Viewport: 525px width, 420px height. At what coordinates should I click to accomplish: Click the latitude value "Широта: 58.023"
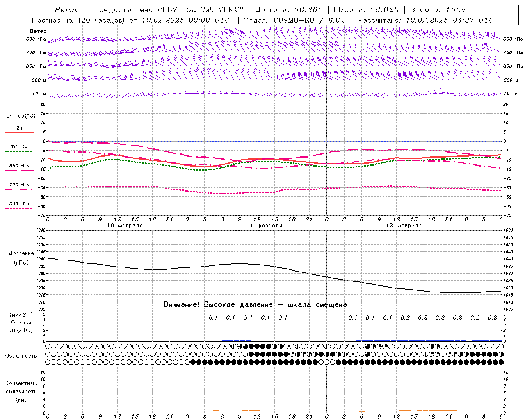[366, 10]
